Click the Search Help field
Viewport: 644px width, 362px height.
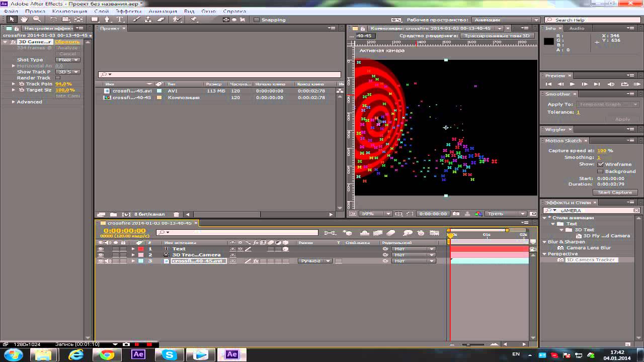pyautogui.click(x=592, y=20)
